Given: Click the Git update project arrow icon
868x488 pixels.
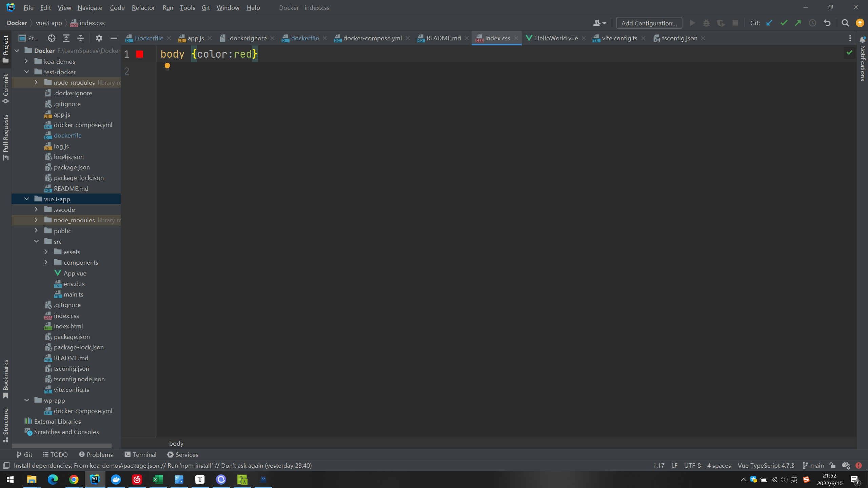Looking at the screenshot, I should click(x=769, y=23).
